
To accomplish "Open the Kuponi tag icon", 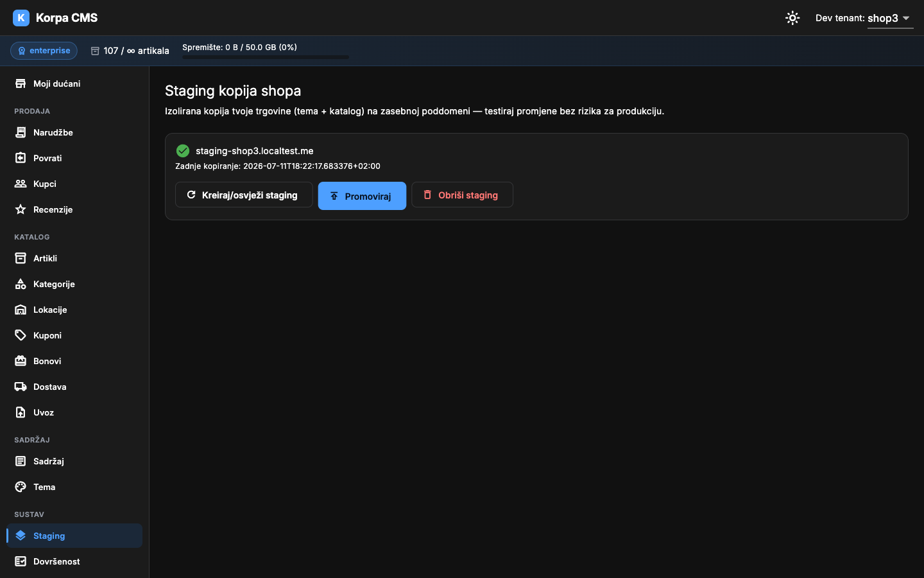I will [21, 335].
